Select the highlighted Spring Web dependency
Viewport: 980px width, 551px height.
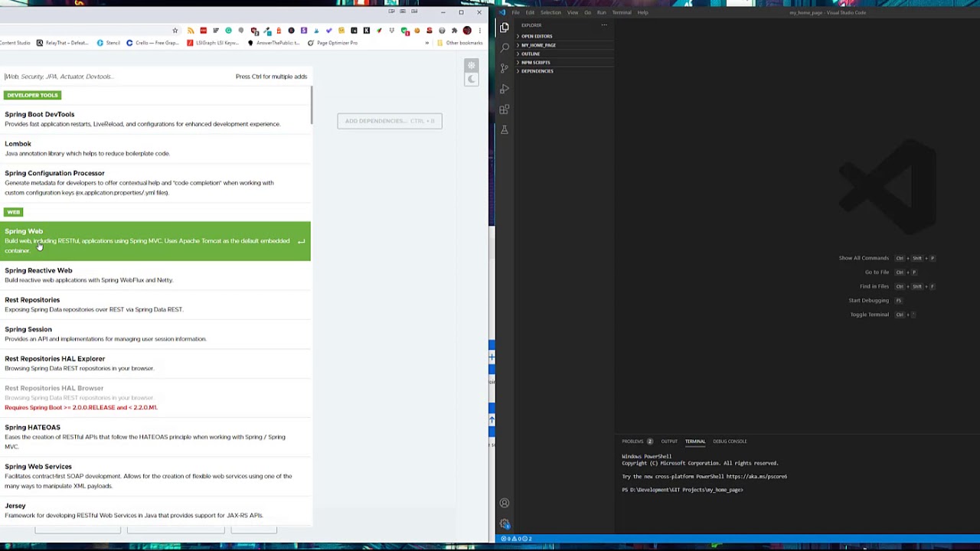tap(155, 241)
